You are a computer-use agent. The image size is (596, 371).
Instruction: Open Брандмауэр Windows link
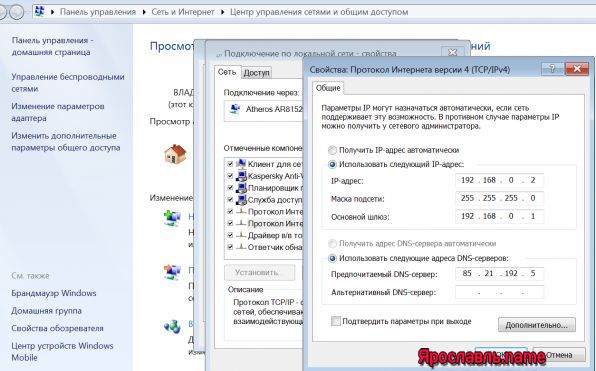click(54, 293)
